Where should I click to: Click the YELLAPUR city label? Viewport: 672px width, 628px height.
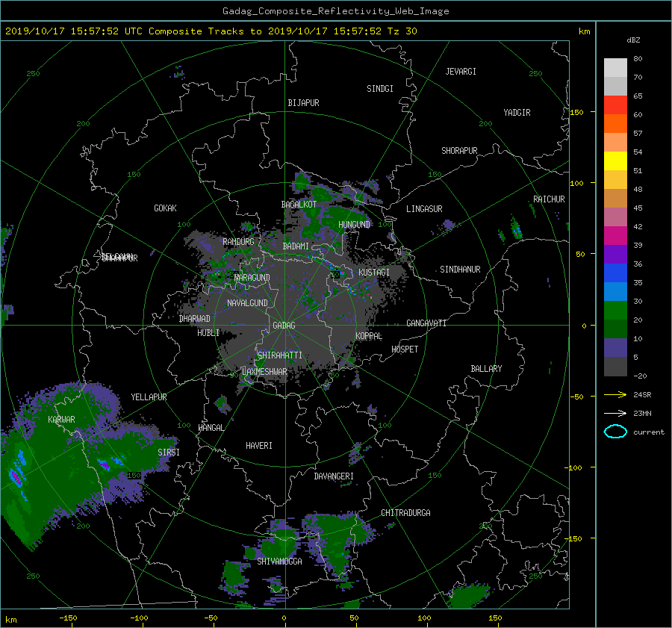pos(149,397)
